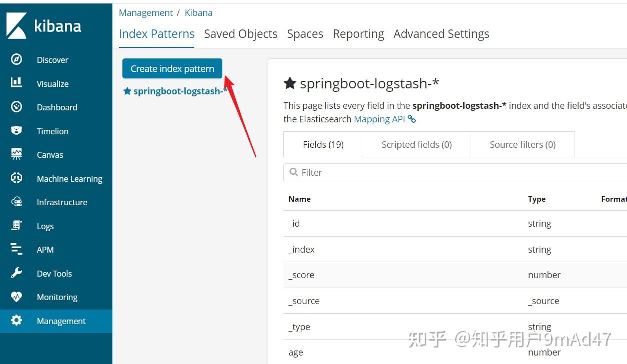Switch to the Scripted fields tab
This screenshot has width=627, height=364.
tap(416, 144)
